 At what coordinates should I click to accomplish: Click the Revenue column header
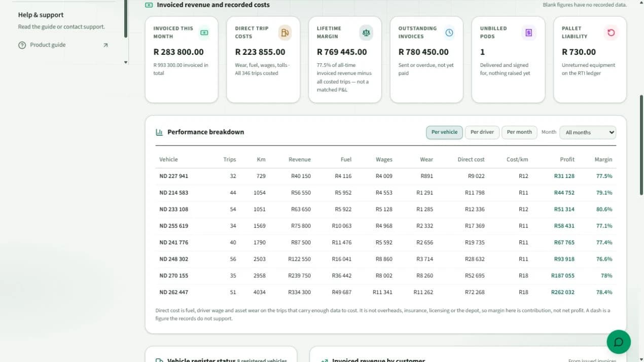[300, 159]
